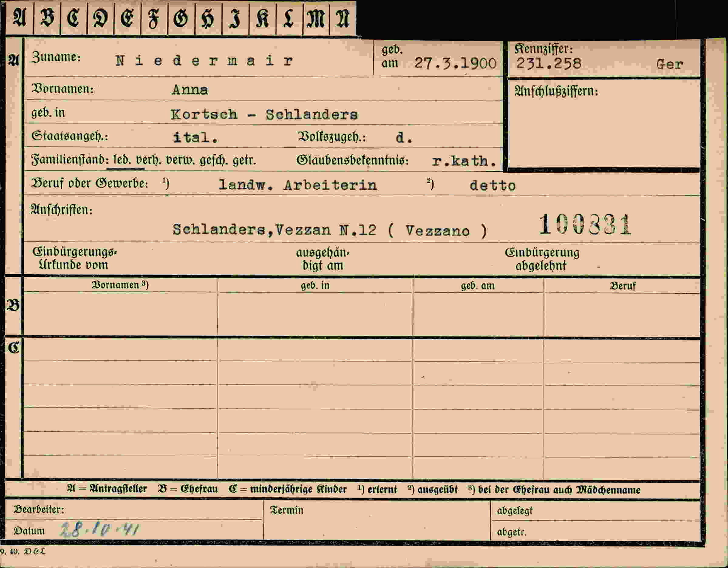Click the 'Kennziffer:' label
Screen dimensions: 728x568
pos(544,49)
